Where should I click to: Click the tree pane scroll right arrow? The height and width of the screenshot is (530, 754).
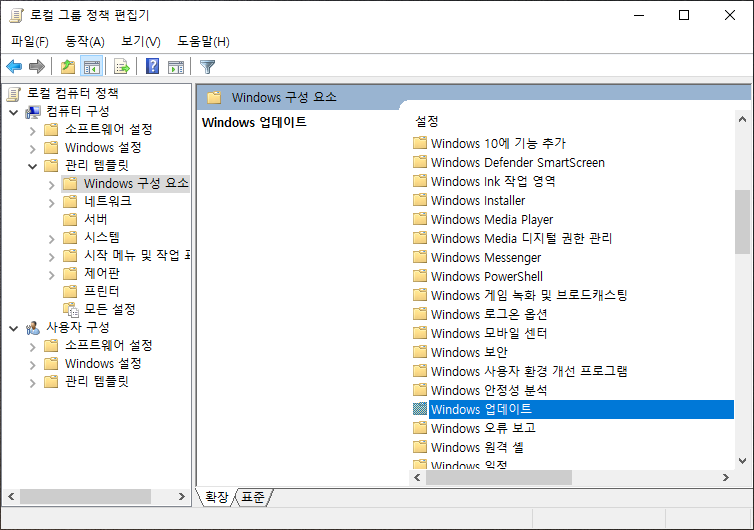point(181,496)
